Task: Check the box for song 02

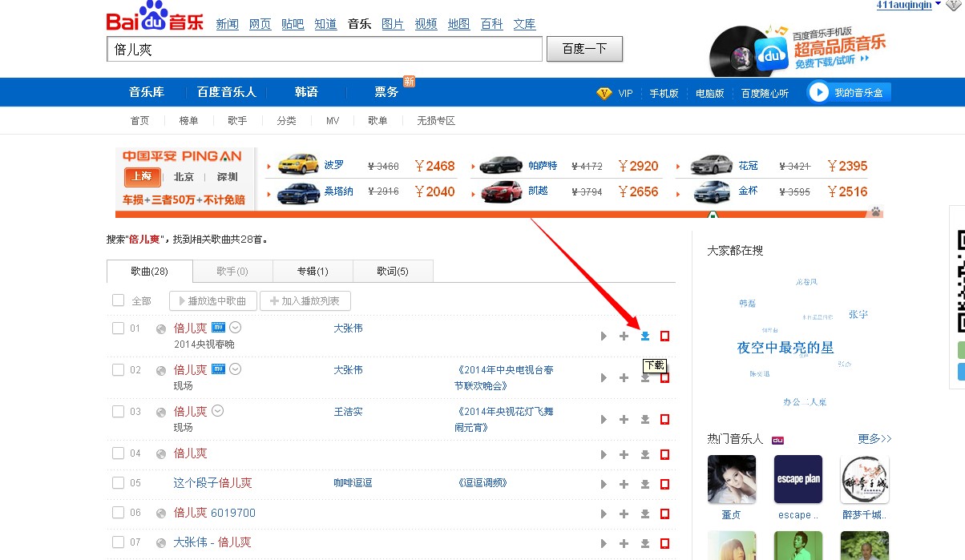Action: tap(118, 370)
